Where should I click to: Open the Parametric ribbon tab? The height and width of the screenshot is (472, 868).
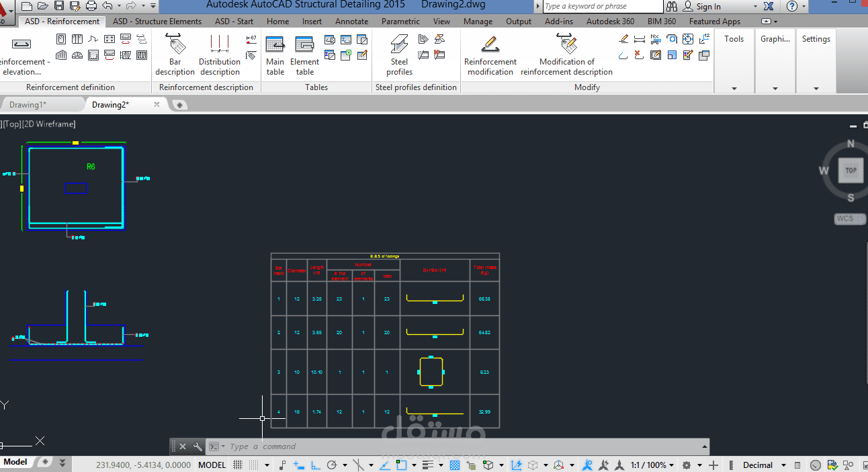(x=400, y=22)
